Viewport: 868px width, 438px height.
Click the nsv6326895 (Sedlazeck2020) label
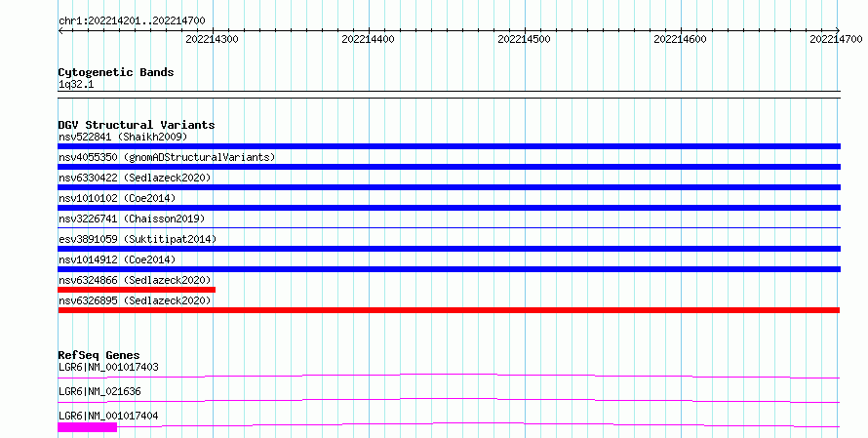click(x=135, y=300)
